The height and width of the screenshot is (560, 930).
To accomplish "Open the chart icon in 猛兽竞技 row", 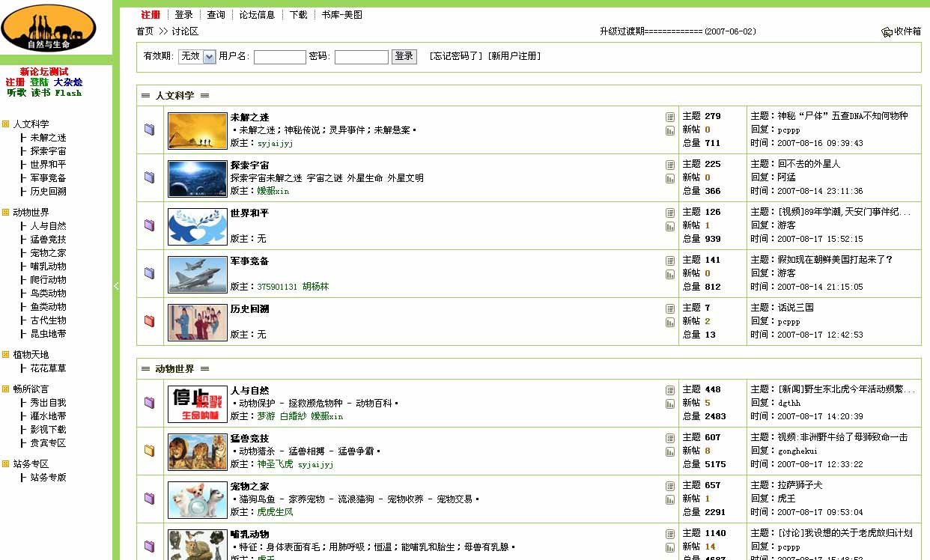I will (x=670, y=452).
